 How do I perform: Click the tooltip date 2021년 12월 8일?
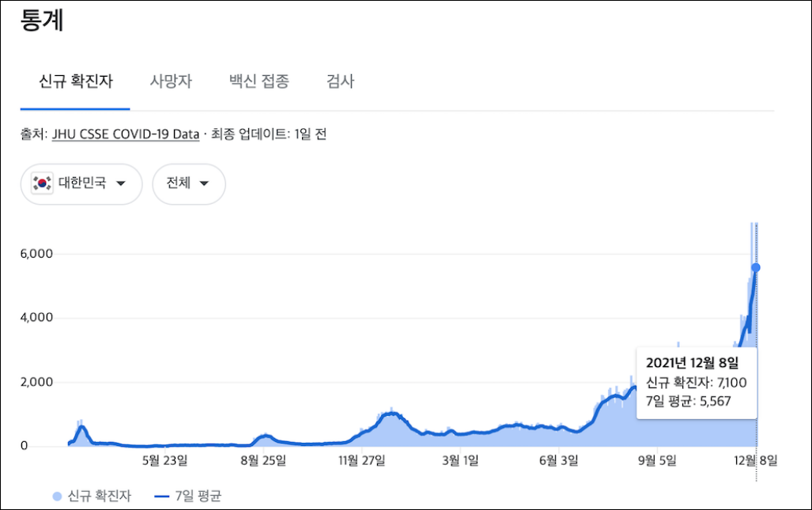point(693,363)
